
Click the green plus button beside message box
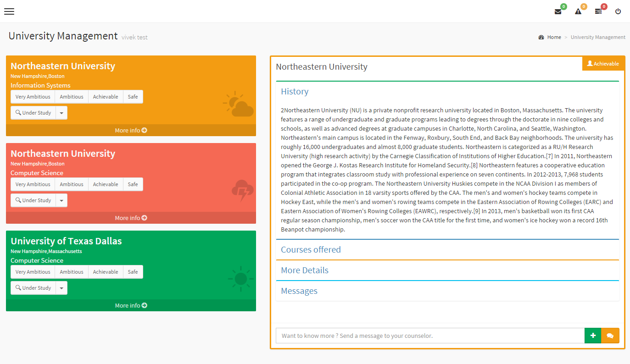pos(593,336)
